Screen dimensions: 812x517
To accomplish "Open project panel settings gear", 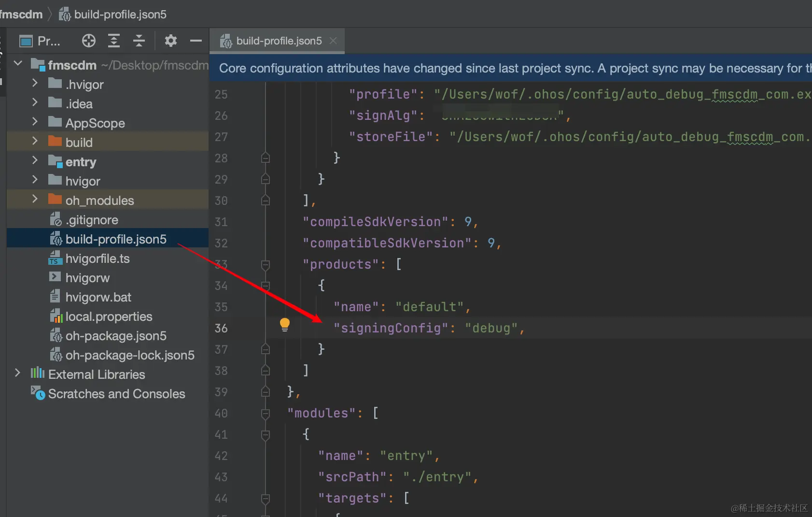I will [170, 41].
